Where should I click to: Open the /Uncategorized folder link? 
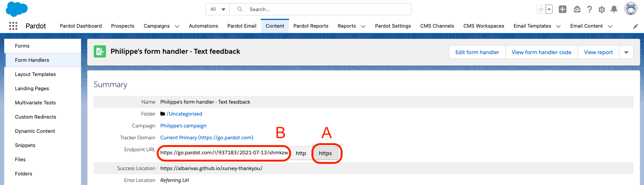[x=184, y=114]
